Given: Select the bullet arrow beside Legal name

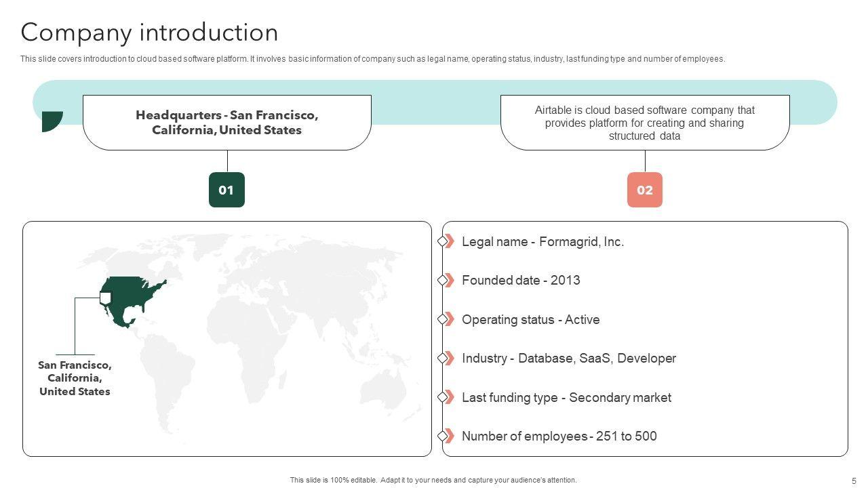Looking at the screenshot, I should (x=447, y=241).
